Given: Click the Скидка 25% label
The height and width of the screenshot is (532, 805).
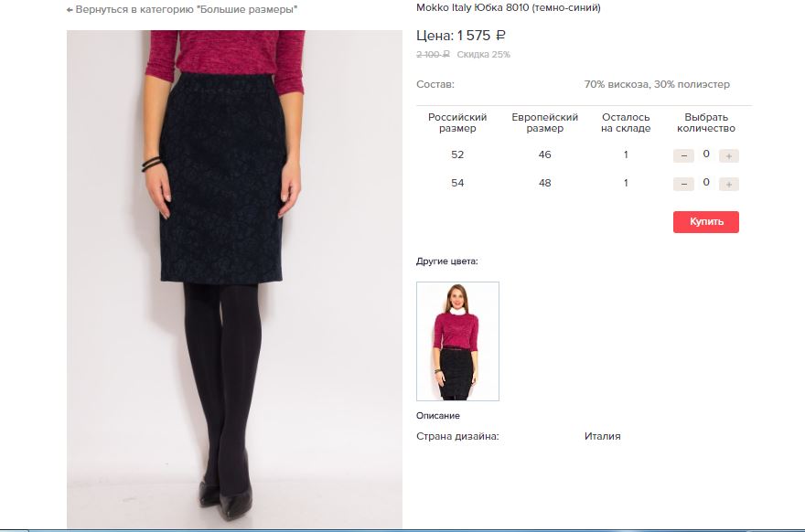Looking at the screenshot, I should click(x=484, y=54).
